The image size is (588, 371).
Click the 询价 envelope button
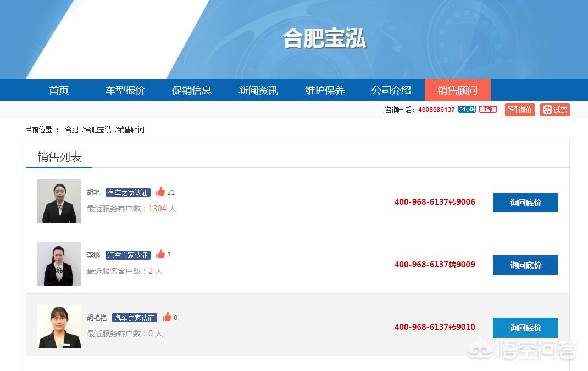click(x=519, y=110)
